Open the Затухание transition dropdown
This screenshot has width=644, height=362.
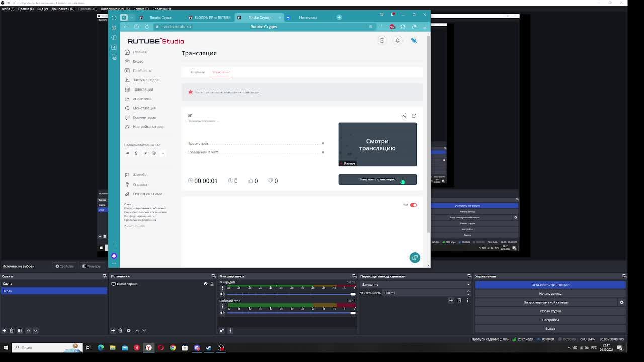click(415, 284)
